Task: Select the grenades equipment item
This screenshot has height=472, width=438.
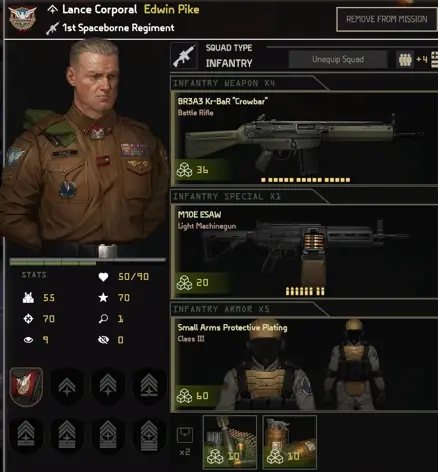Action: click(x=290, y=442)
